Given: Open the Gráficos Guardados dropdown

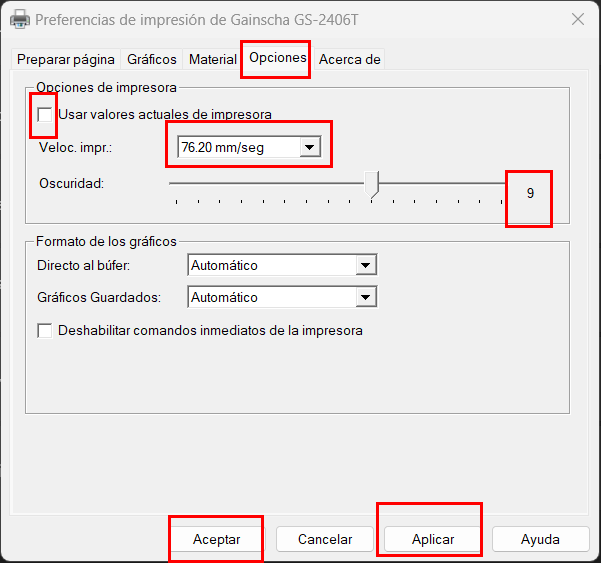Looking at the screenshot, I should pos(366,297).
